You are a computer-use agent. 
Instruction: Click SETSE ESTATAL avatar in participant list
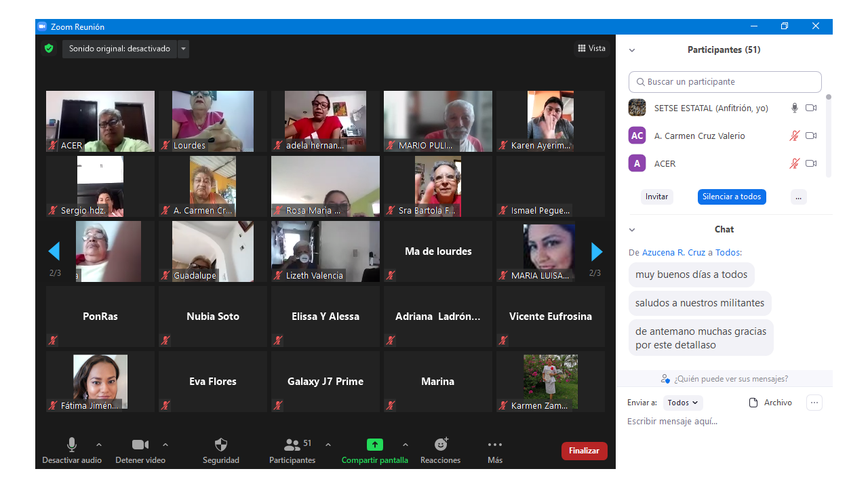coord(637,108)
